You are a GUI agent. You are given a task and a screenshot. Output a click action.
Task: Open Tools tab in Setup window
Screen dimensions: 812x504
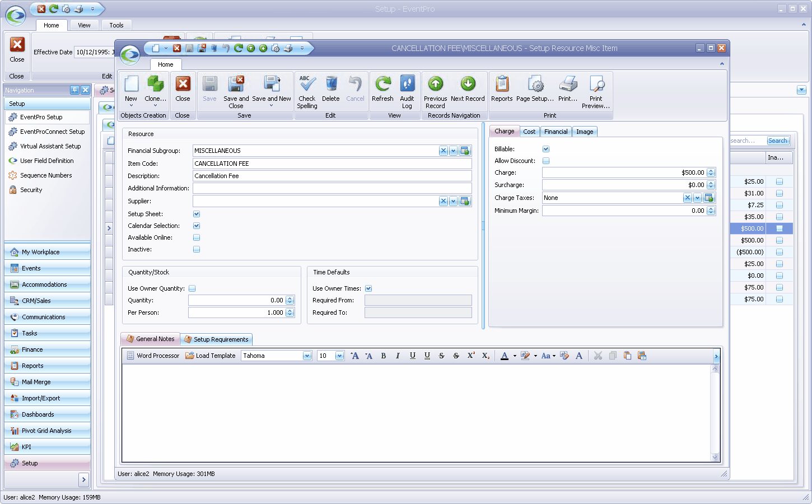pos(116,25)
